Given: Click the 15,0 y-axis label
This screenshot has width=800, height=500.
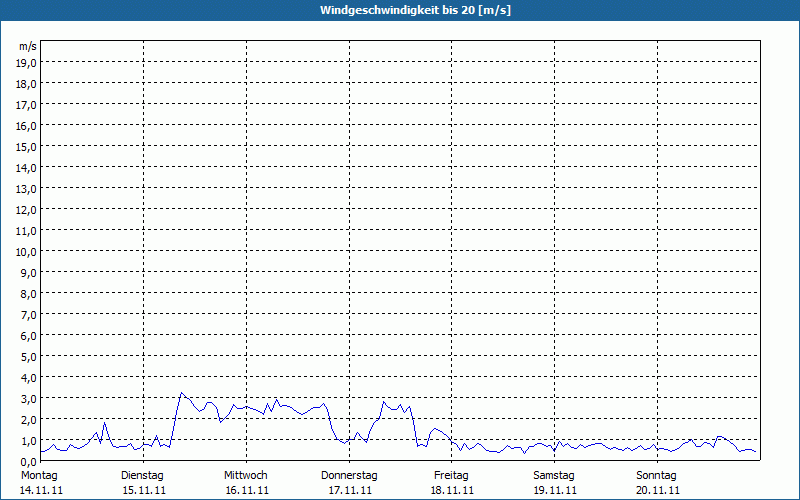Looking at the screenshot, I should tap(26, 147).
